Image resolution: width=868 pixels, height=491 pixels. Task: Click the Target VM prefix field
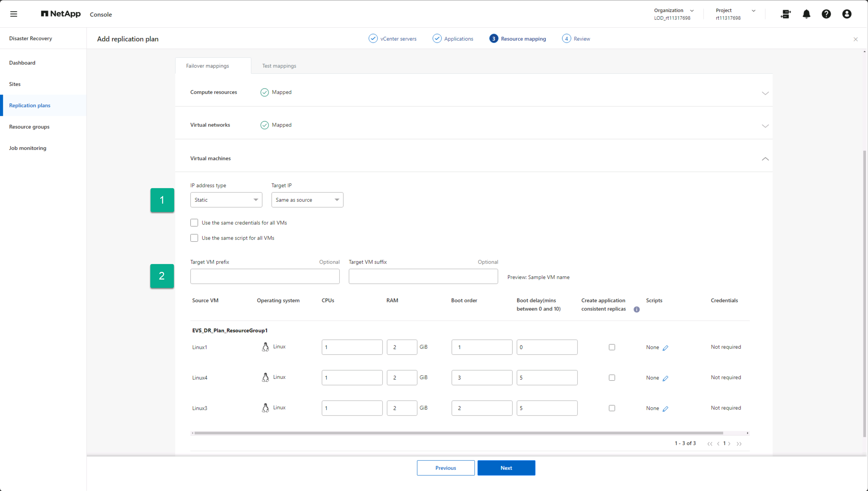265,276
